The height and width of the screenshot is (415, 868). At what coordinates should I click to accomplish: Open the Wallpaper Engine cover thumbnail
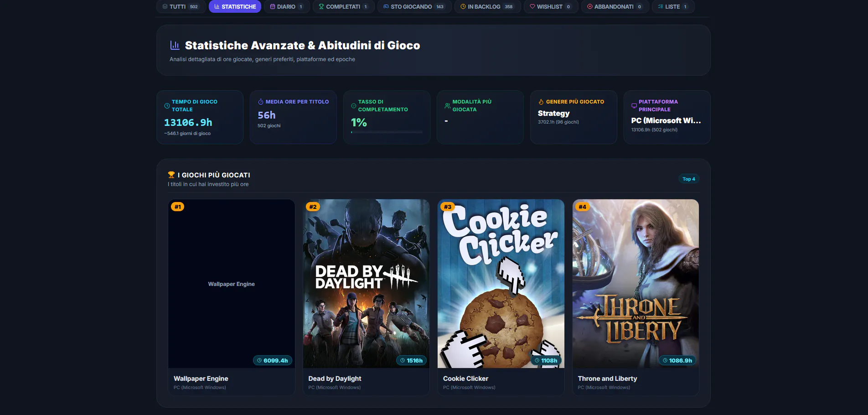(232, 284)
